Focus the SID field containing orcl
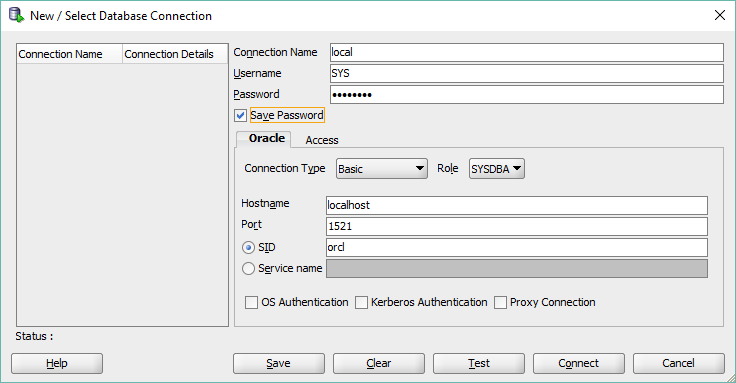The height and width of the screenshot is (383, 736). 517,248
